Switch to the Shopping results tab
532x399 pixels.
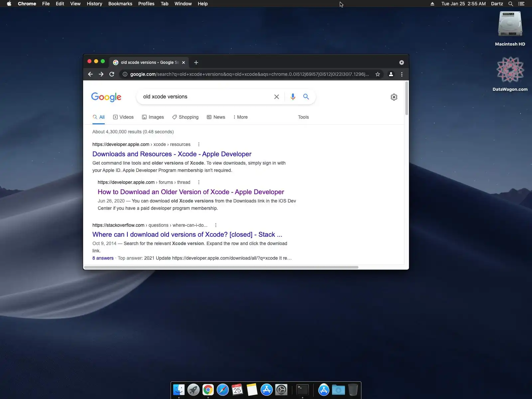(186, 117)
